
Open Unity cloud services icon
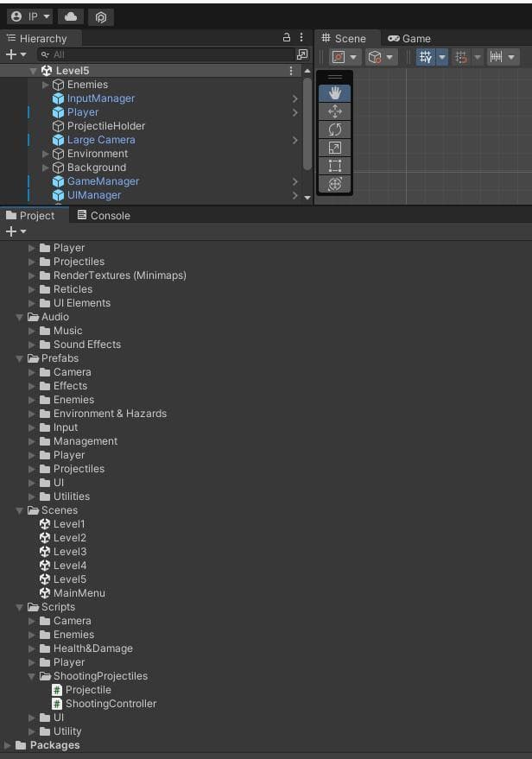pos(71,17)
